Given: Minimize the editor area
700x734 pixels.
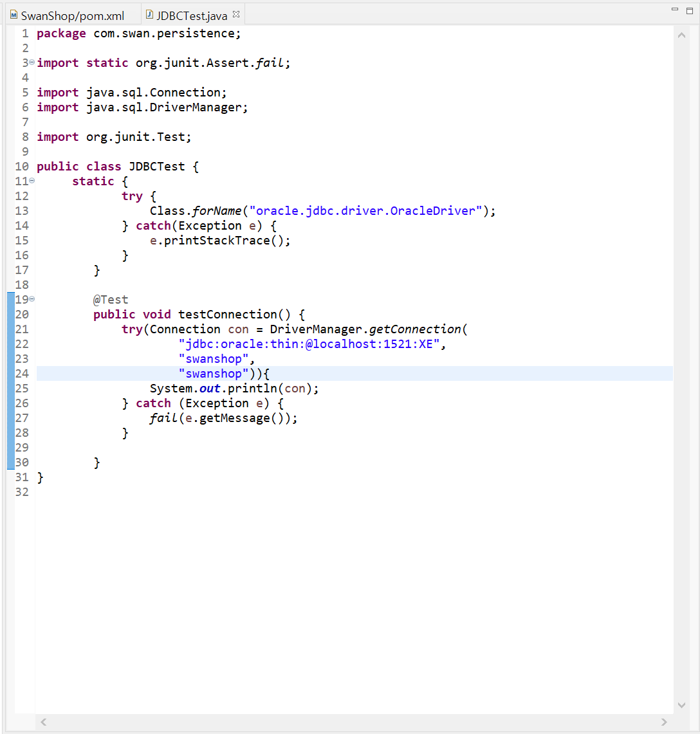Looking at the screenshot, I should [x=675, y=10].
